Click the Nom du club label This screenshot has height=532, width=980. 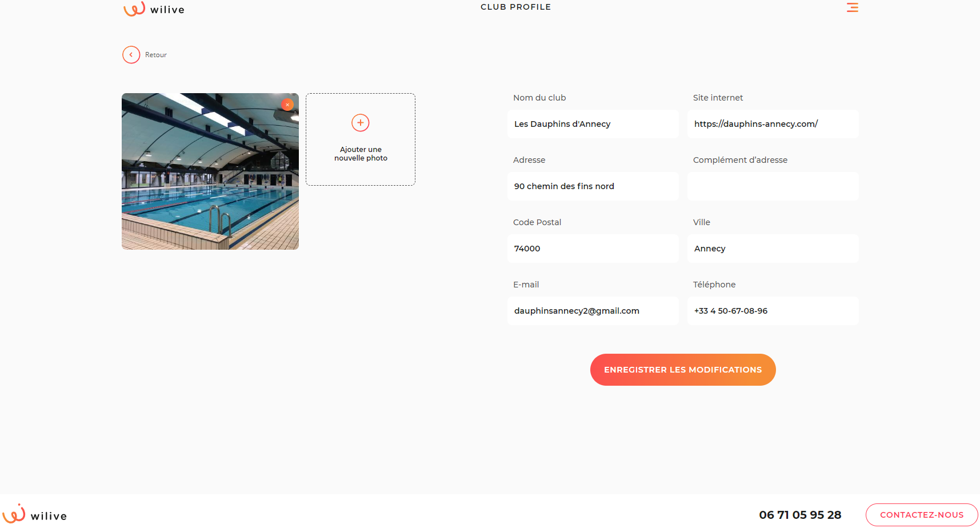[x=539, y=98]
